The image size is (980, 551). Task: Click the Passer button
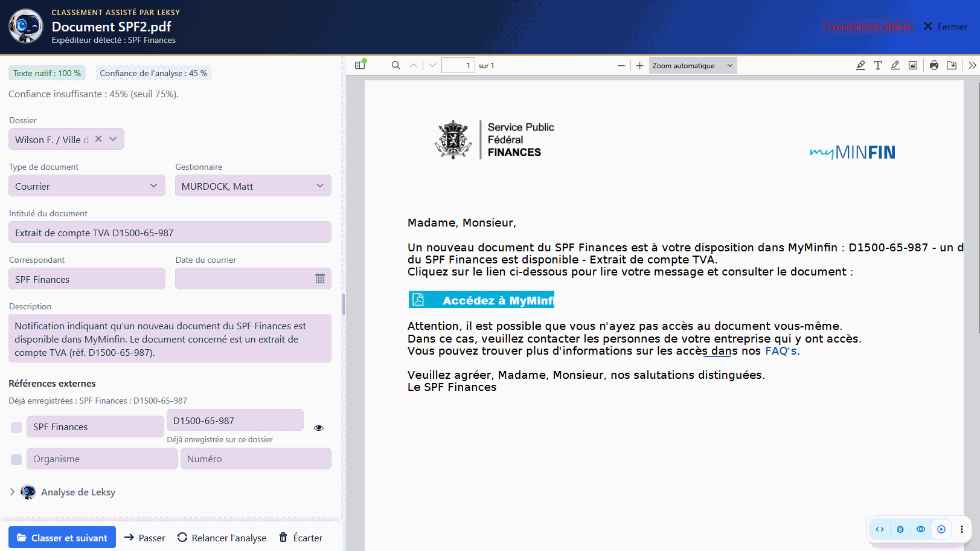point(145,538)
